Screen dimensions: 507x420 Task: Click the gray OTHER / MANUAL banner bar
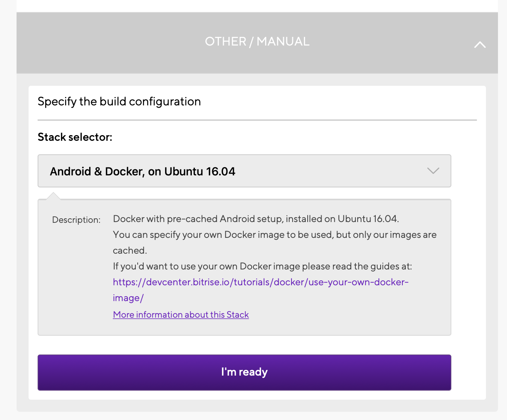click(x=257, y=43)
